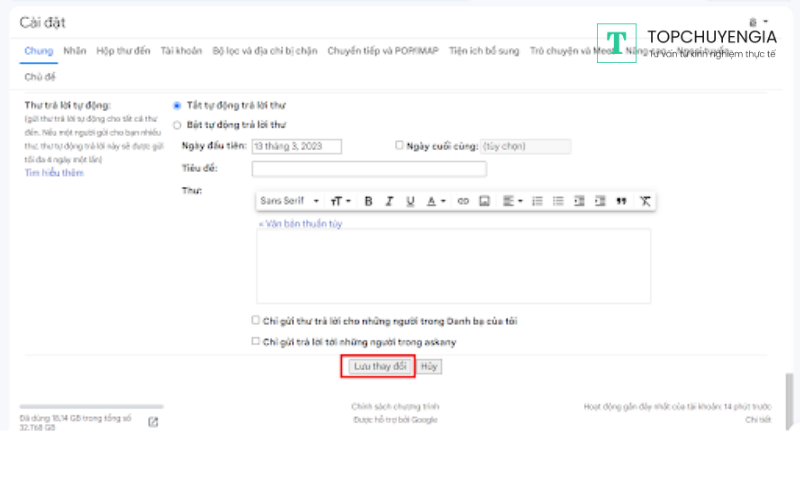The image size is (800, 479).
Task: Open the text color picker
Action: tap(437, 201)
